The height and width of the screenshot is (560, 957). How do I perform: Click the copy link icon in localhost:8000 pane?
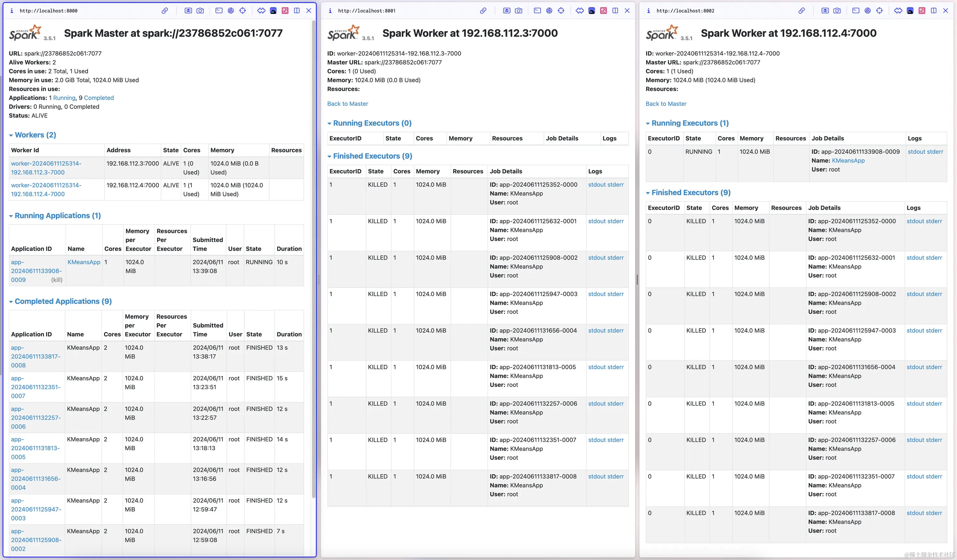tap(165, 11)
